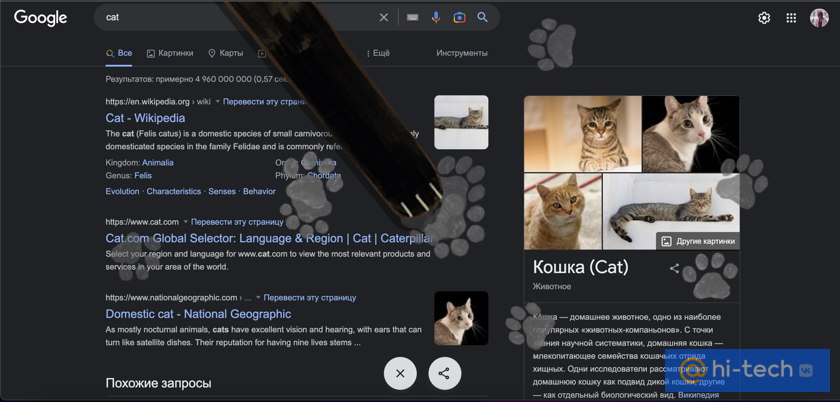The height and width of the screenshot is (402, 840).
Task: Open the Felis genus link
Action: [143, 175]
